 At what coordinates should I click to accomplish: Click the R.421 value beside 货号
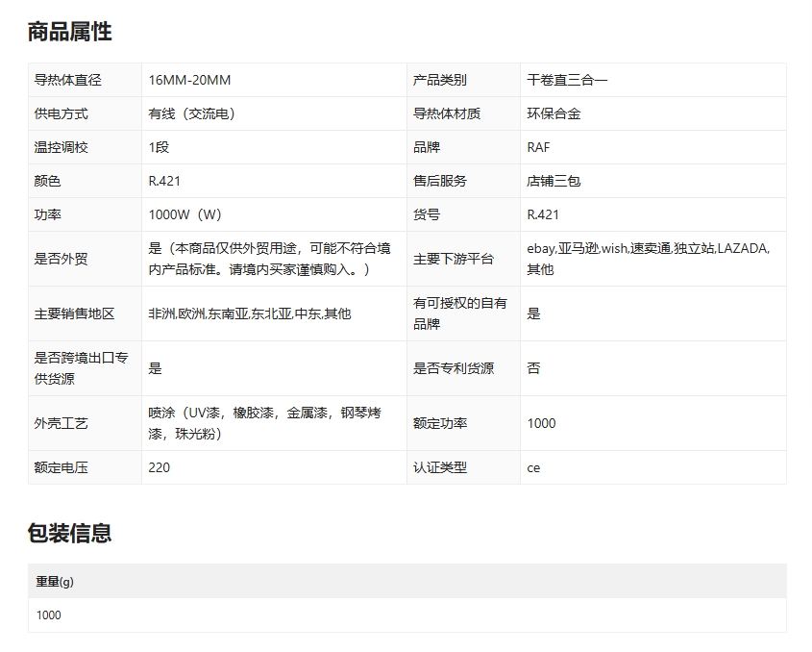pos(543,214)
